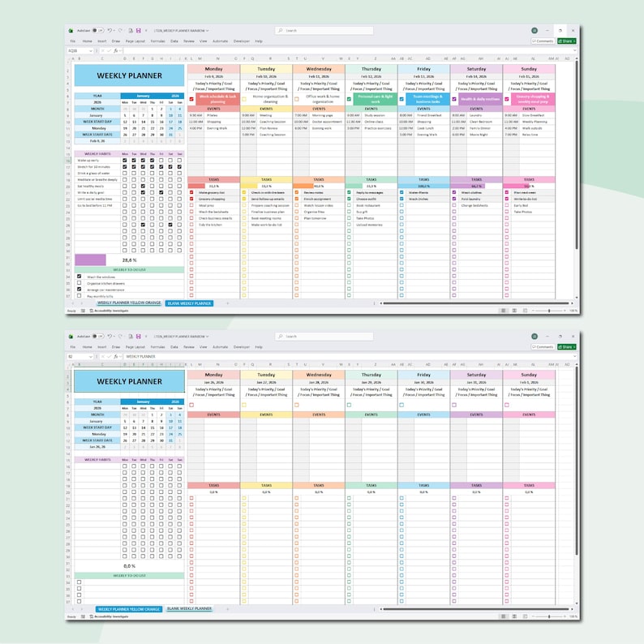This screenshot has height=644, width=644.
Task: Click Accessibility Investigate in top window status bar
Action: pyautogui.click(x=109, y=311)
